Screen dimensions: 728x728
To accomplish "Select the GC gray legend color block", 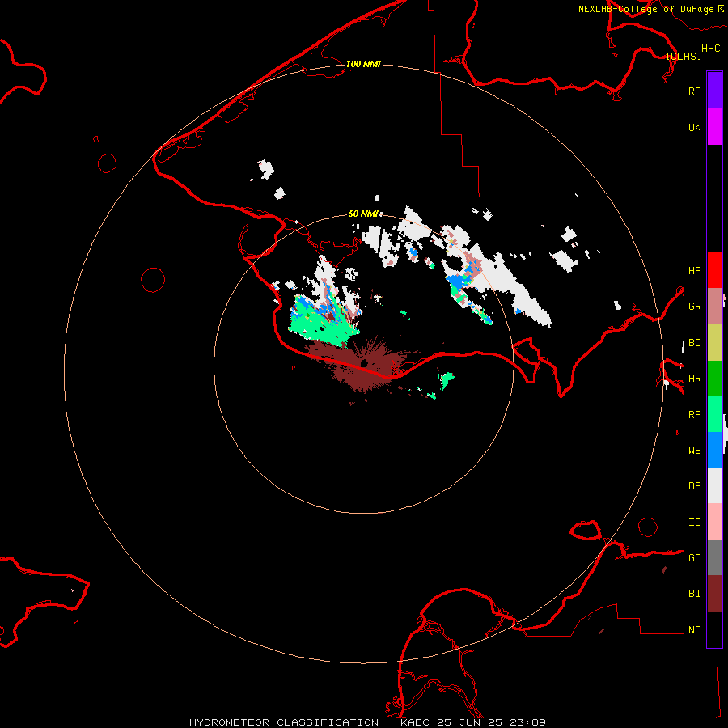I will click(x=714, y=557).
